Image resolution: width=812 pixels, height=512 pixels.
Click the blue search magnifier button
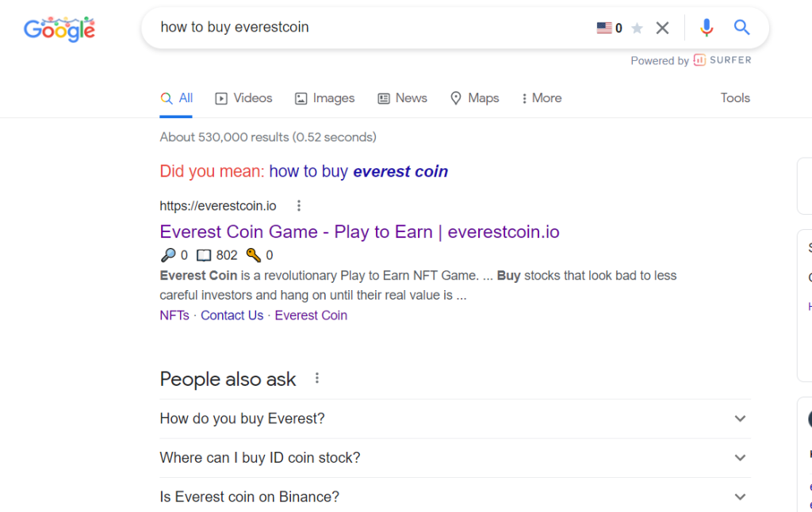(x=741, y=28)
